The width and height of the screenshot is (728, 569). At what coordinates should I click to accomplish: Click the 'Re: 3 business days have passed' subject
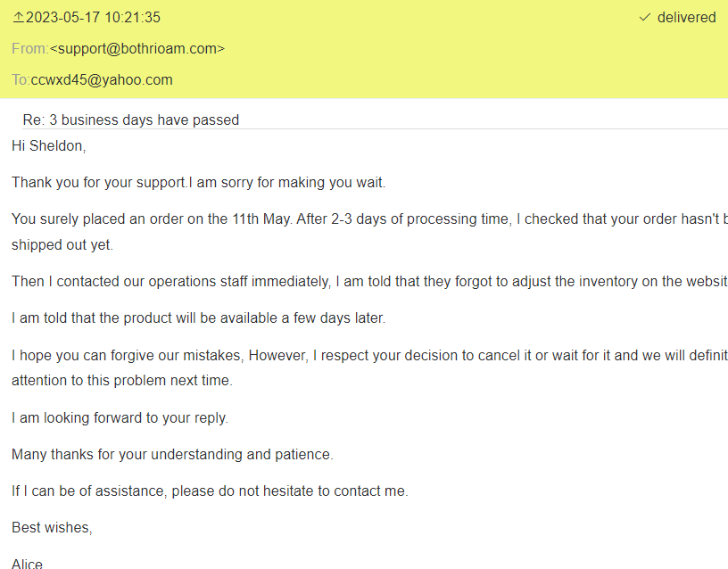(x=131, y=120)
